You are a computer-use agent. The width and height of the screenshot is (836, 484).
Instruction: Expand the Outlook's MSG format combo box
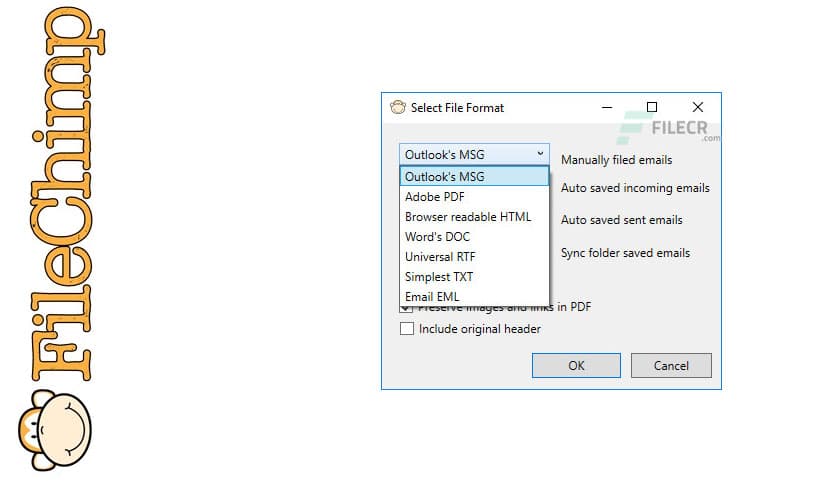pos(474,155)
